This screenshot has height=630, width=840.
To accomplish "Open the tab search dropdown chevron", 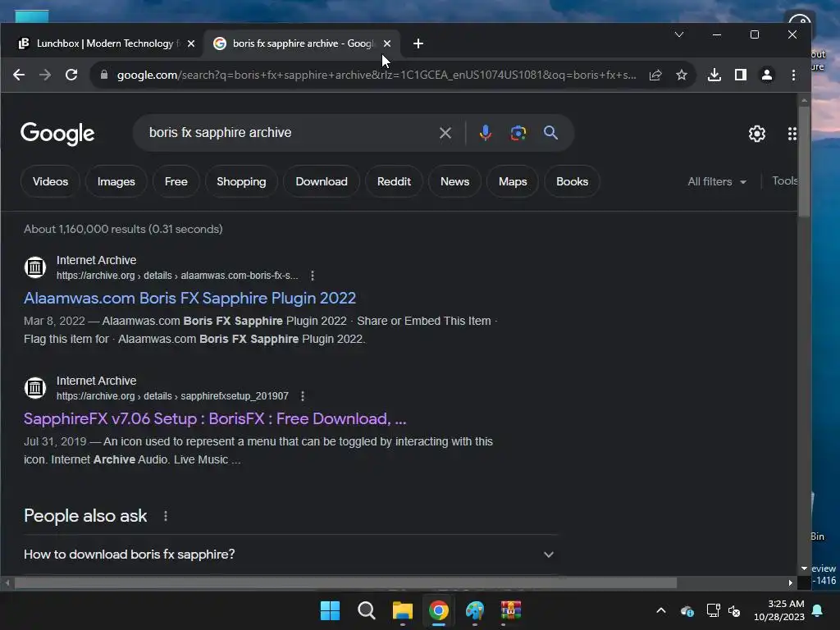I will pyautogui.click(x=678, y=34).
